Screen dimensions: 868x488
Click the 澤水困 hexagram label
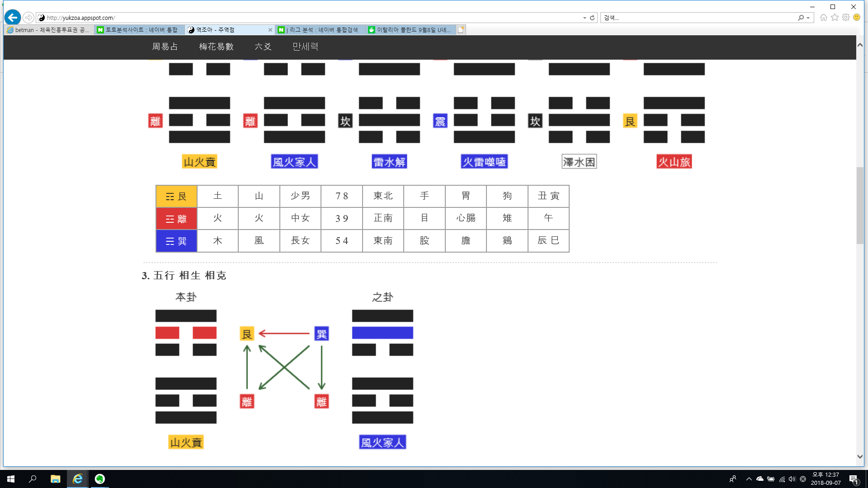click(x=579, y=162)
